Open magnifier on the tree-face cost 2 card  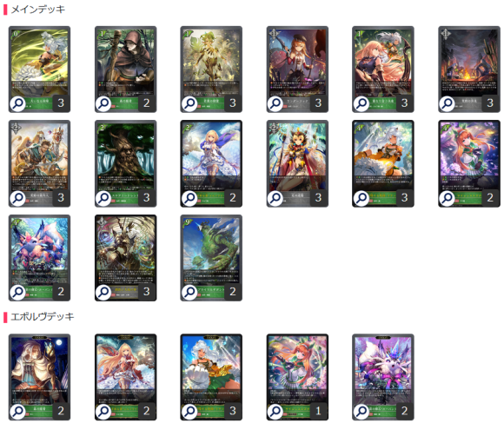click(103, 198)
